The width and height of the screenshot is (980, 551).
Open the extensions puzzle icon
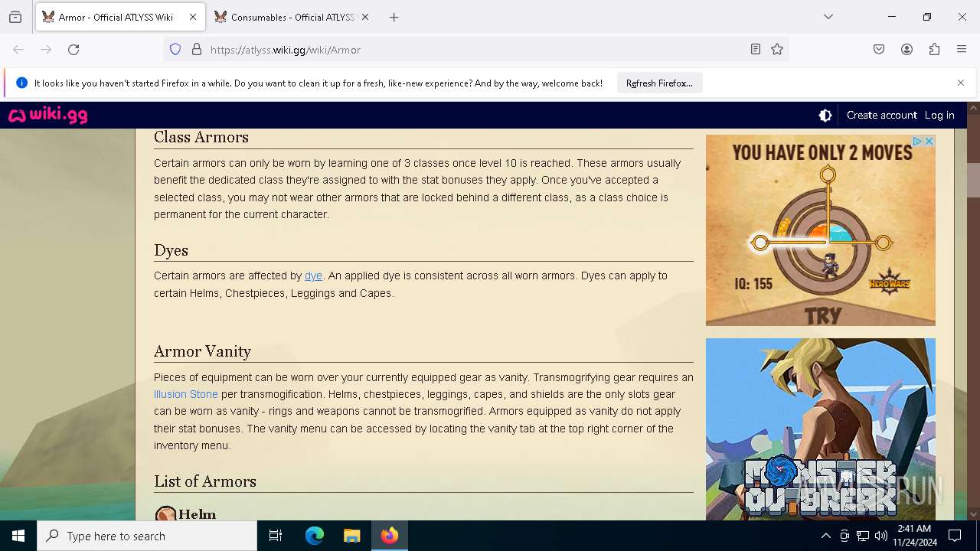934,50
